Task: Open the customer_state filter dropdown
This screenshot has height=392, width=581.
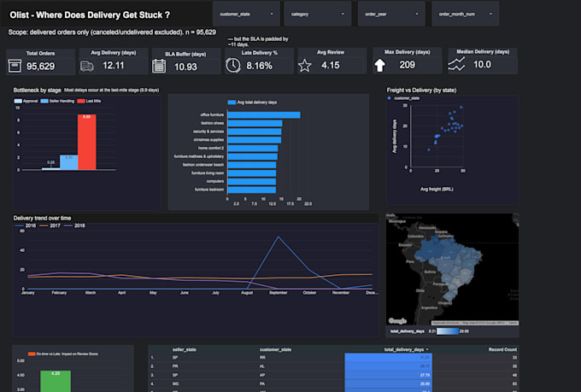Action: pos(246,14)
